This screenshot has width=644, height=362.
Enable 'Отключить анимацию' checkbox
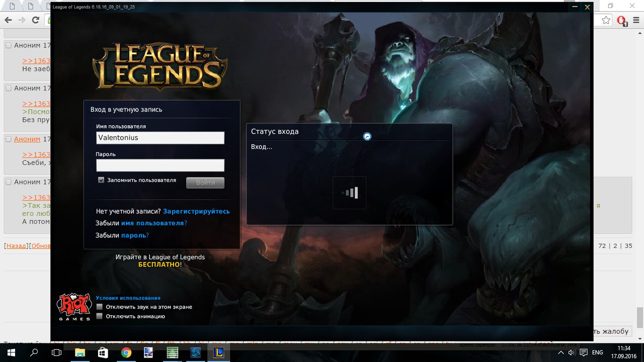point(100,316)
